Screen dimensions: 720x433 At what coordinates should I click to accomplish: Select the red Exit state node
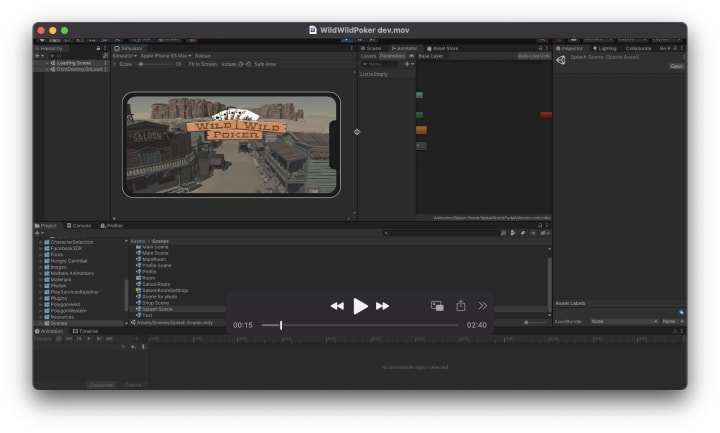(546, 115)
